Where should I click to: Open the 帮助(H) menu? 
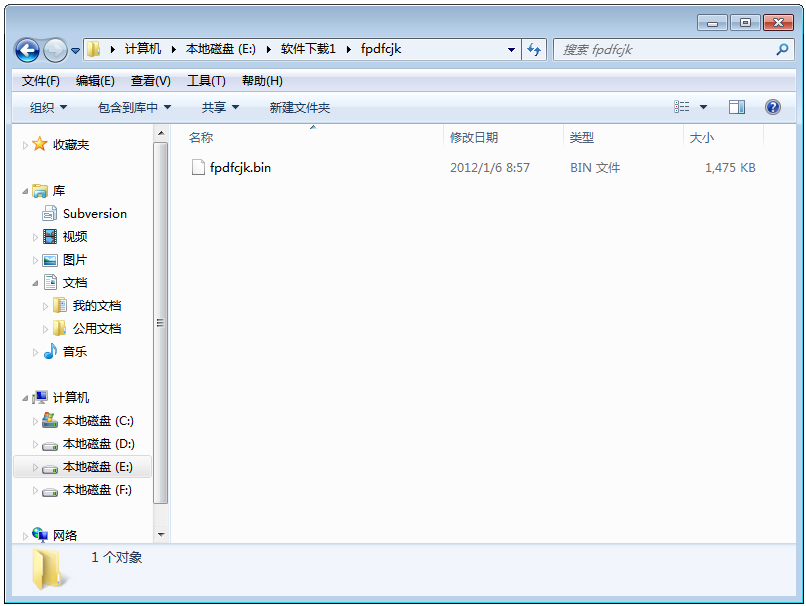click(262, 81)
